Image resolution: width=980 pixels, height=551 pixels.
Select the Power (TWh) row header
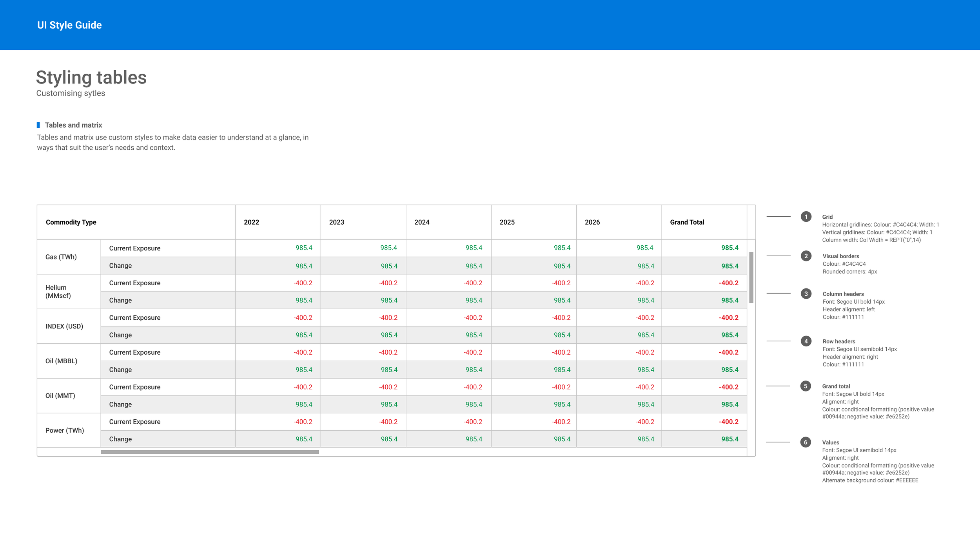(65, 430)
